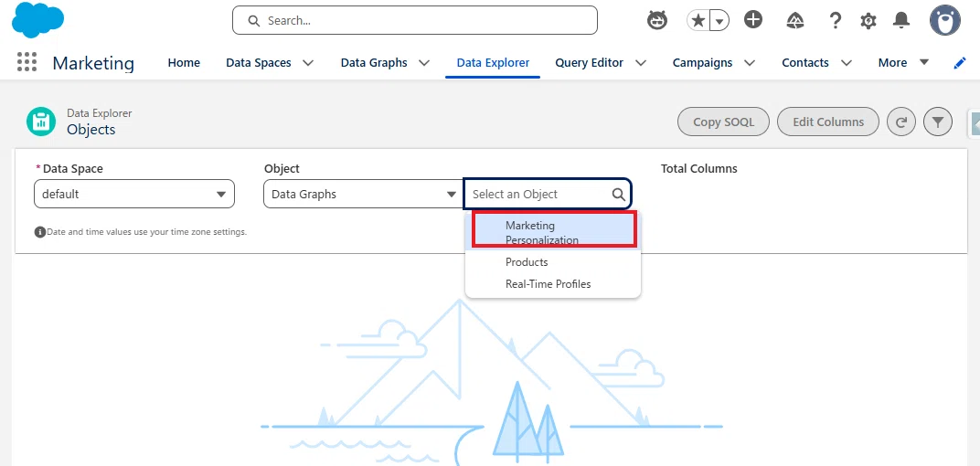Expand the Data Spaces tab chevron

[x=307, y=62]
